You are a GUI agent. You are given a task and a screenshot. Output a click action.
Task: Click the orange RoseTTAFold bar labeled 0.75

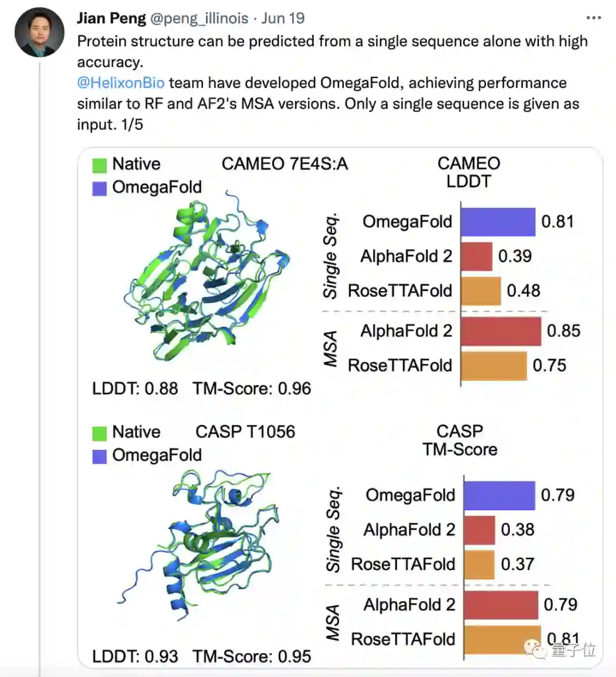pyautogui.click(x=493, y=366)
